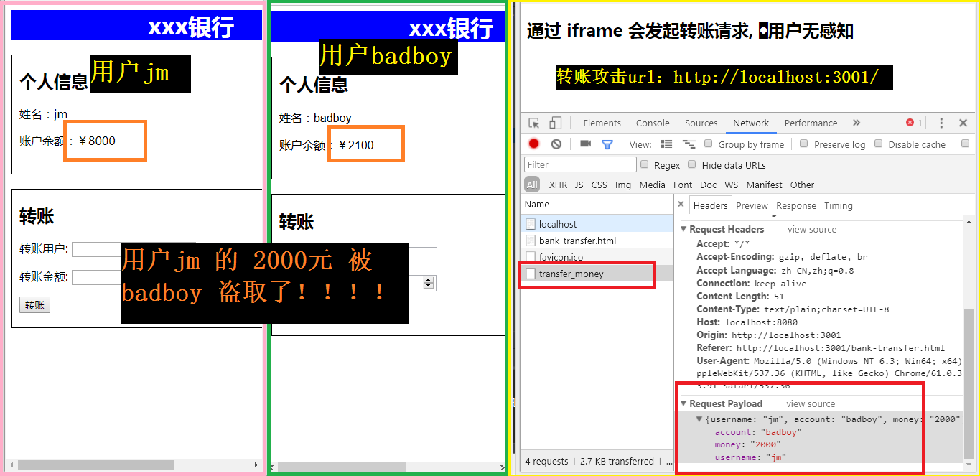Enable the Preserve log checkbox
This screenshot has height=476, width=980.
(x=804, y=144)
